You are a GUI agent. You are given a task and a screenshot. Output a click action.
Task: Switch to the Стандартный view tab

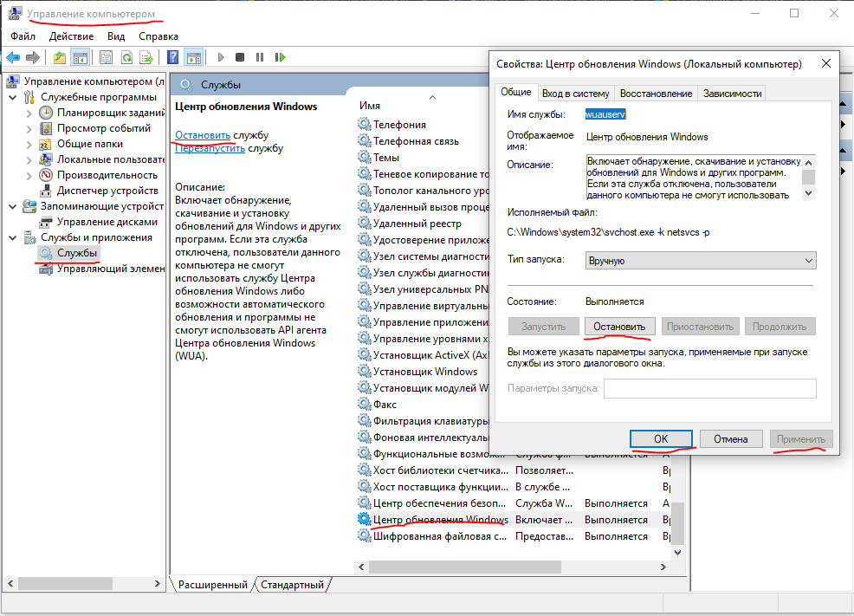coord(292,585)
